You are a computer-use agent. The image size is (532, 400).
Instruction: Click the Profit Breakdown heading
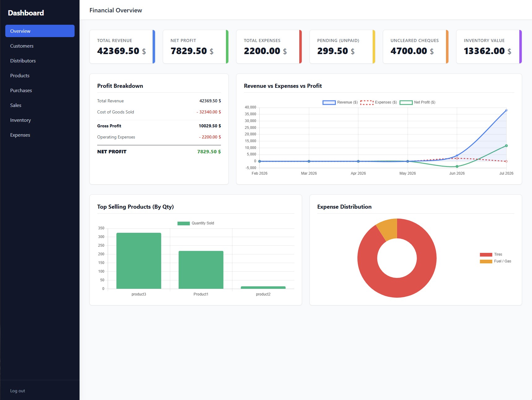pyautogui.click(x=120, y=86)
